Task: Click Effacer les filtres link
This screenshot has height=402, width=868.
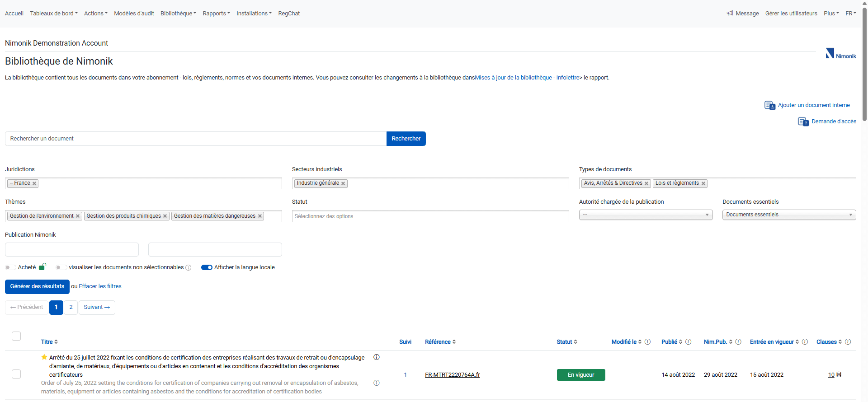Action: coord(100,286)
